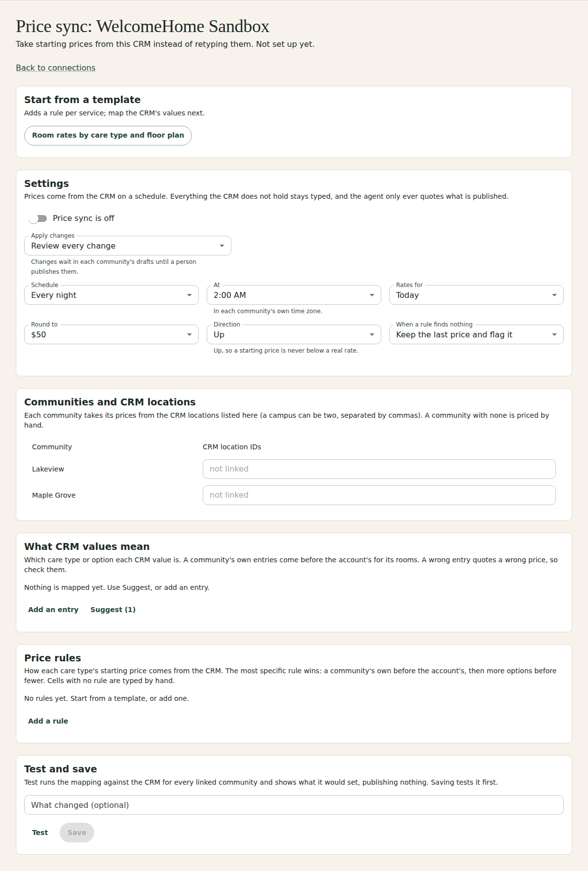The image size is (588, 871).
Task: Click the Maple Grove community name
Action: coord(54,495)
